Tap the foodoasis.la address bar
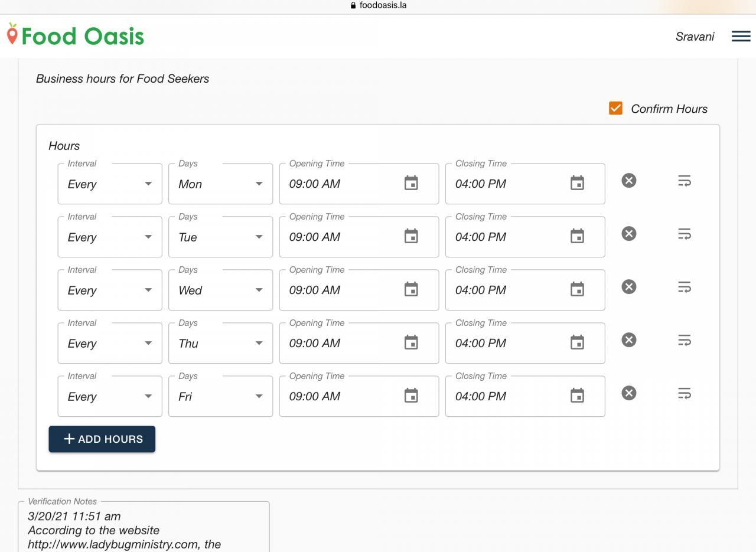This screenshot has width=756, height=552. pos(378,5)
